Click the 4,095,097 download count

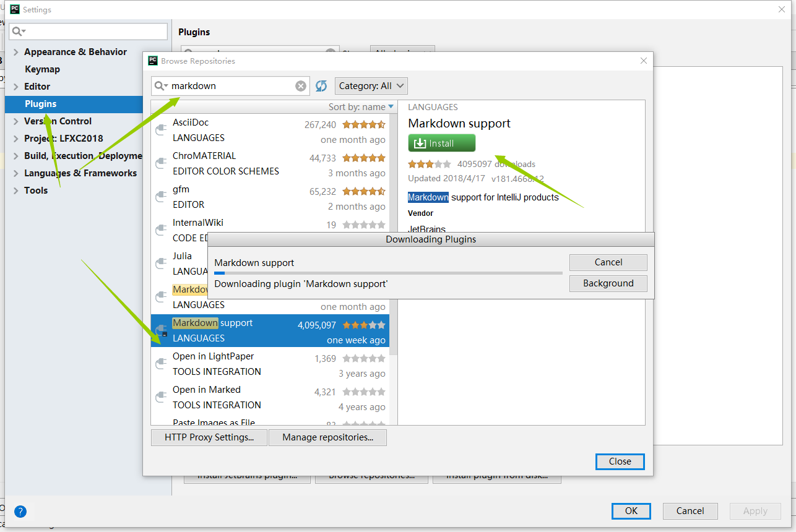tap(317, 325)
